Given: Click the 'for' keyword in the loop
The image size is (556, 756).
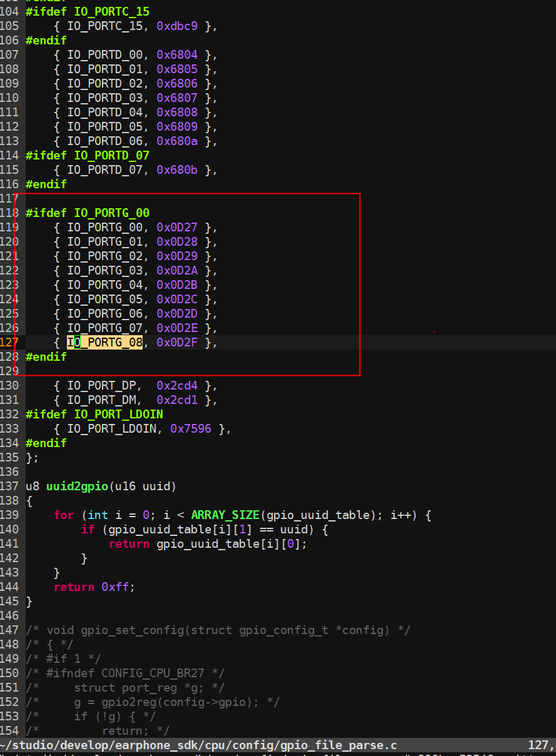Looking at the screenshot, I should click(x=64, y=515).
